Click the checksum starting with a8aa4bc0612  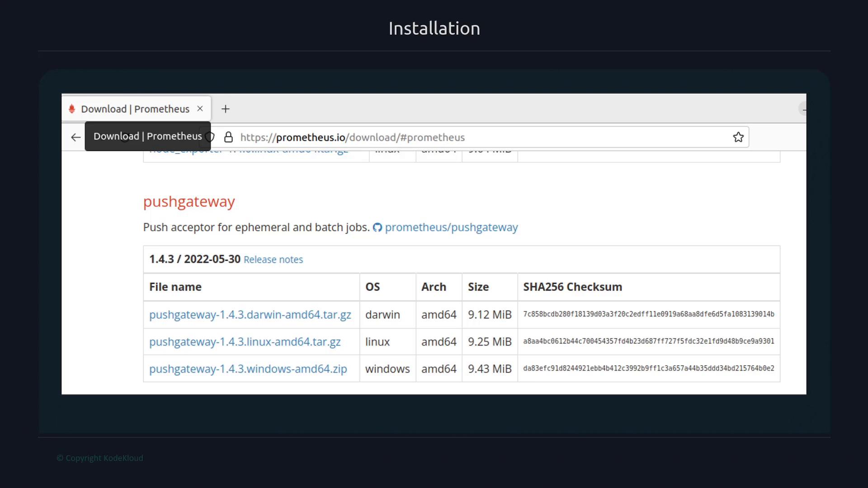click(x=649, y=341)
